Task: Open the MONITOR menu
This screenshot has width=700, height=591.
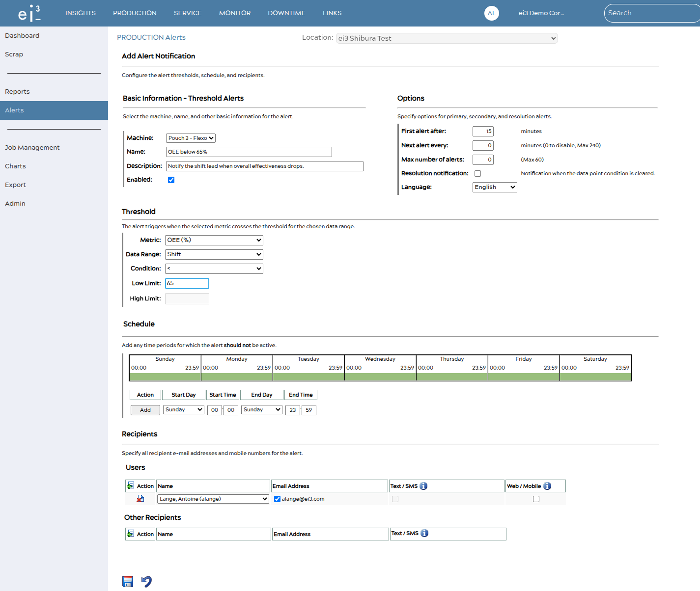Action: click(x=235, y=13)
